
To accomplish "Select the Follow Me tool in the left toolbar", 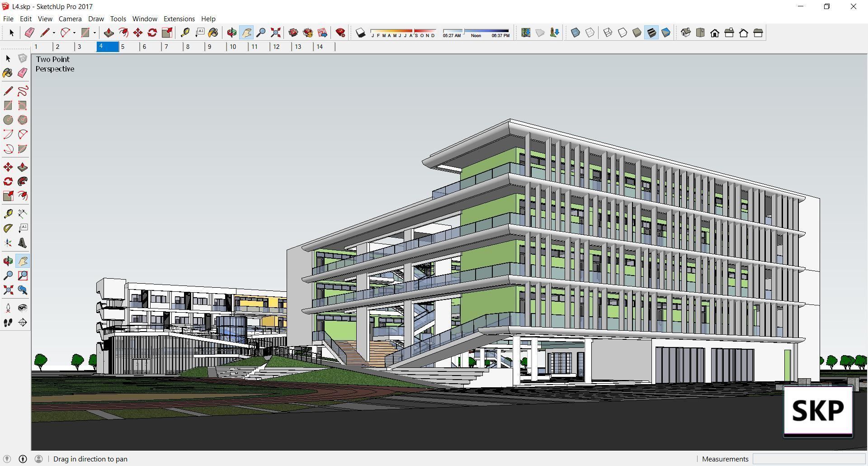I will [x=23, y=181].
